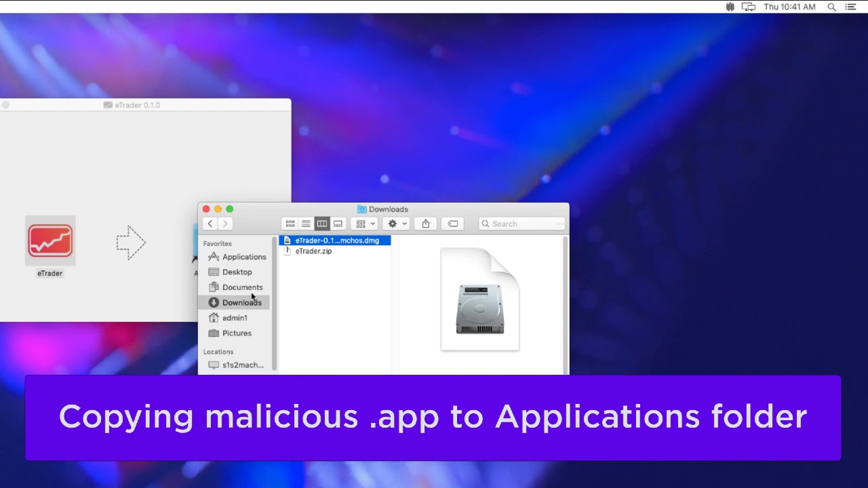The height and width of the screenshot is (488, 868).
Task: Select the eTrader-0.1...mchos.dmg file
Action: click(x=335, y=241)
